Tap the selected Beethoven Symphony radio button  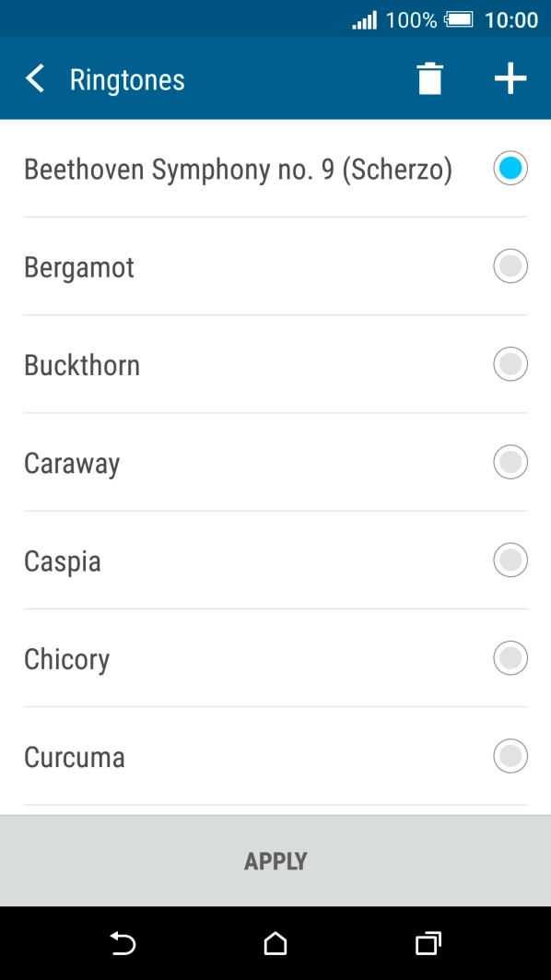[x=510, y=168]
